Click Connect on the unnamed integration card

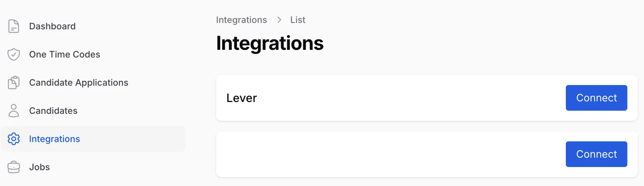click(x=596, y=154)
